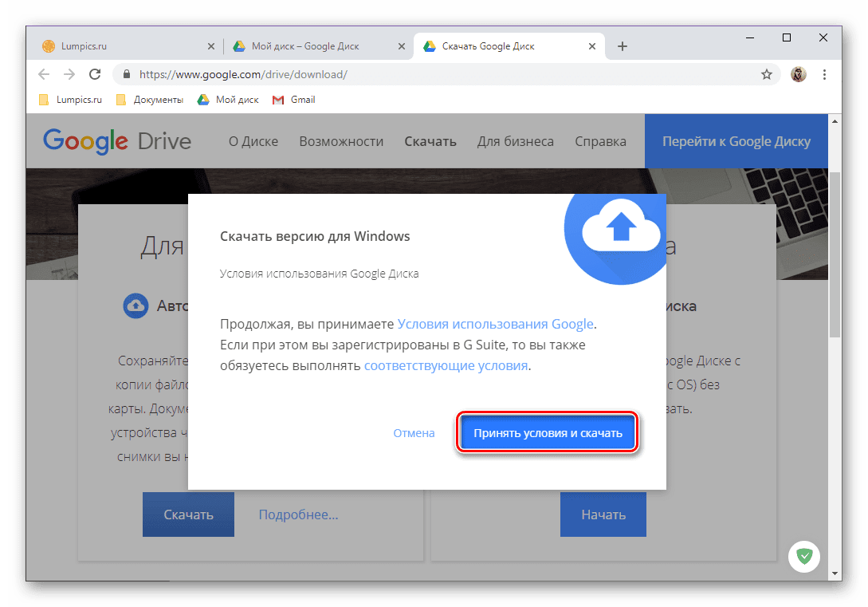Close the Lumpics.ru tab
Screen dimensions: 868x607
pos(211,46)
